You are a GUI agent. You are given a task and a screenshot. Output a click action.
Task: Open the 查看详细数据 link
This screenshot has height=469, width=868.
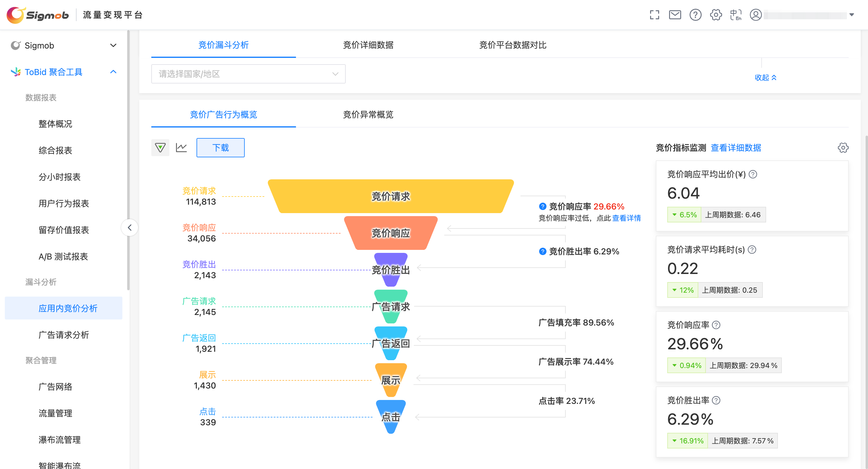(736, 148)
